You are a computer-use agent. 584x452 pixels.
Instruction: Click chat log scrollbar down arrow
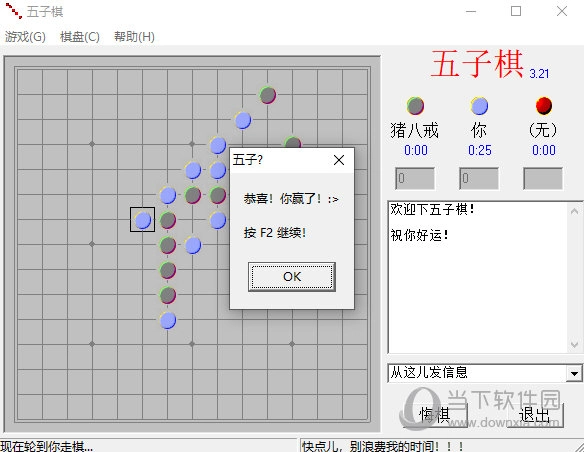[574, 345]
